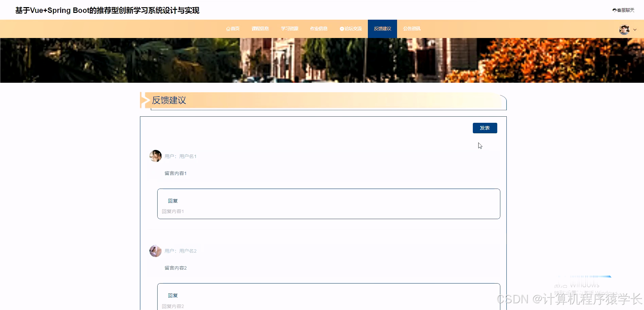Click 回复 label above 回复内容2
This screenshot has height=310, width=644.
173,295
